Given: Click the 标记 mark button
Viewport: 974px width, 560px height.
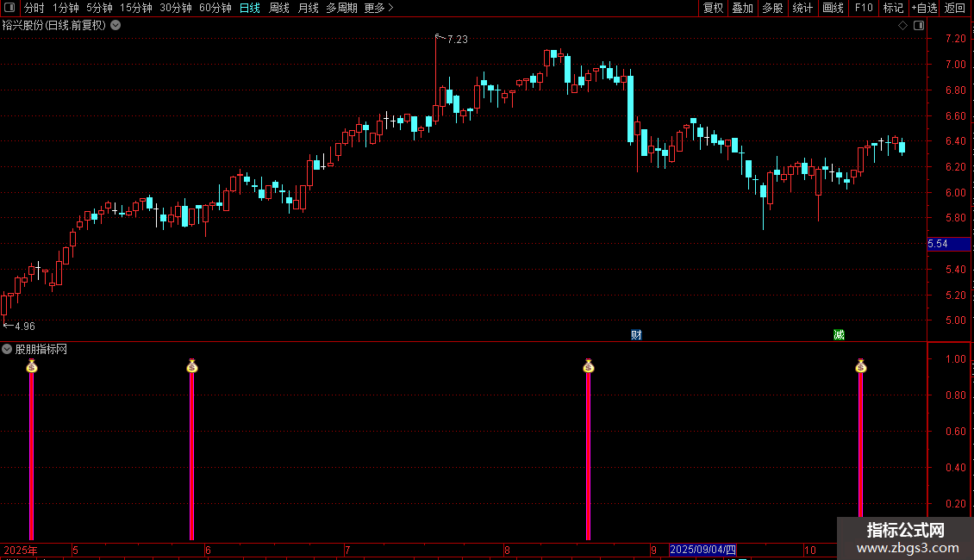Looking at the screenshot, I should [x=893, y=8].
